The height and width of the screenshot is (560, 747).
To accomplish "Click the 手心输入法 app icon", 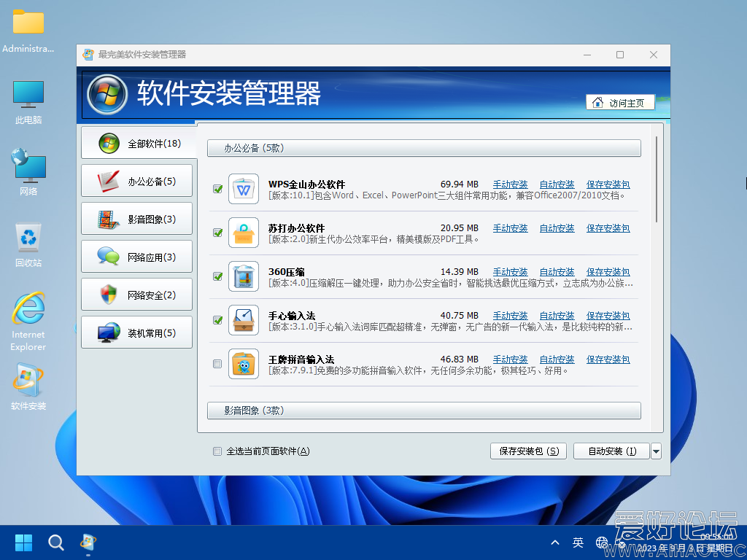I will 244,321.
